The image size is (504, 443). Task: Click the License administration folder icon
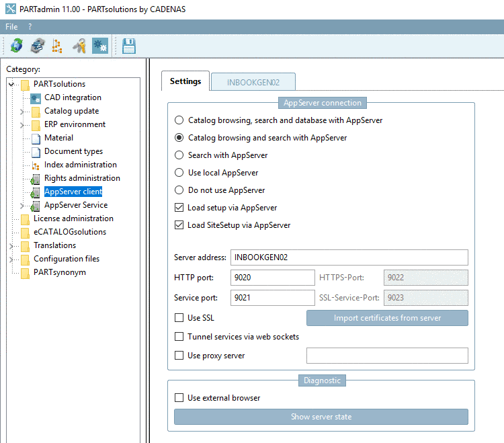tap(25, 219)
